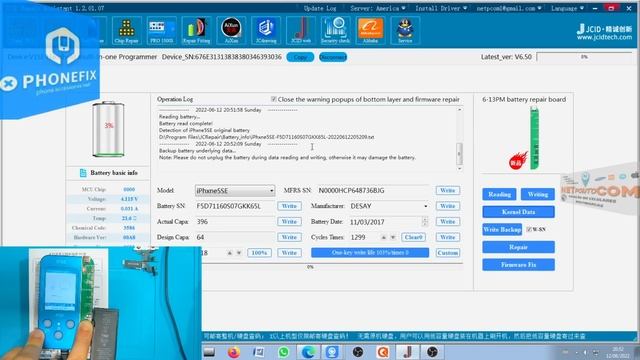Image resolution: width=640 pixels, height=360 pixels.
Task: Click the Reading button
Action: (499, 194)
